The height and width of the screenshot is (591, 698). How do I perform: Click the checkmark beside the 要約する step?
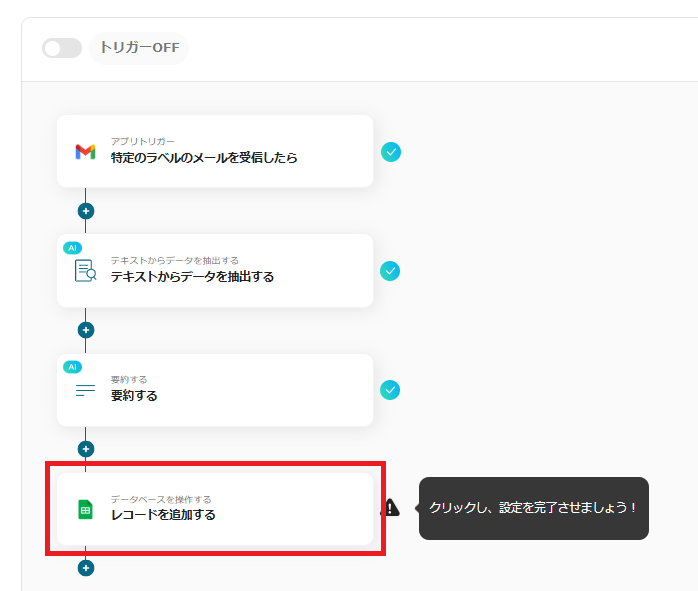tap(390, 390)
